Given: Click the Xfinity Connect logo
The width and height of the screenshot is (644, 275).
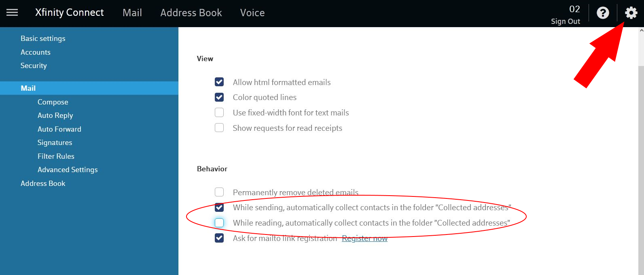Looking at the screenshot, I should point(69,13).
